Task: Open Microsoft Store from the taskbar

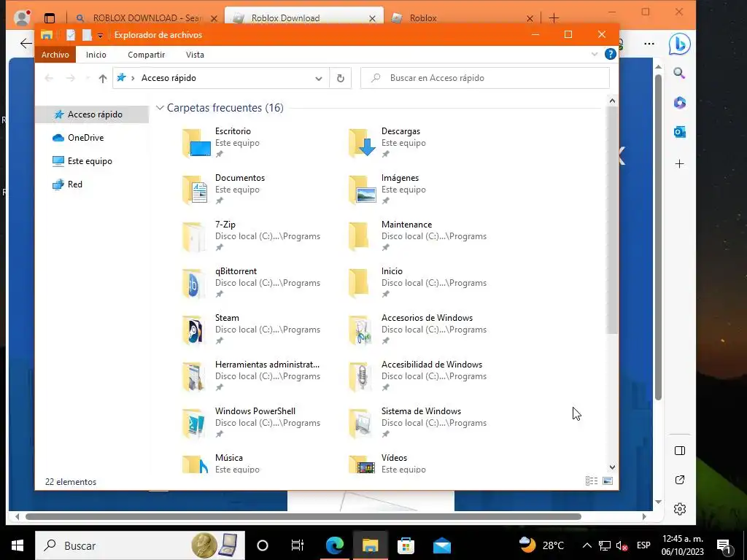Action: click(x=406, y=545)
